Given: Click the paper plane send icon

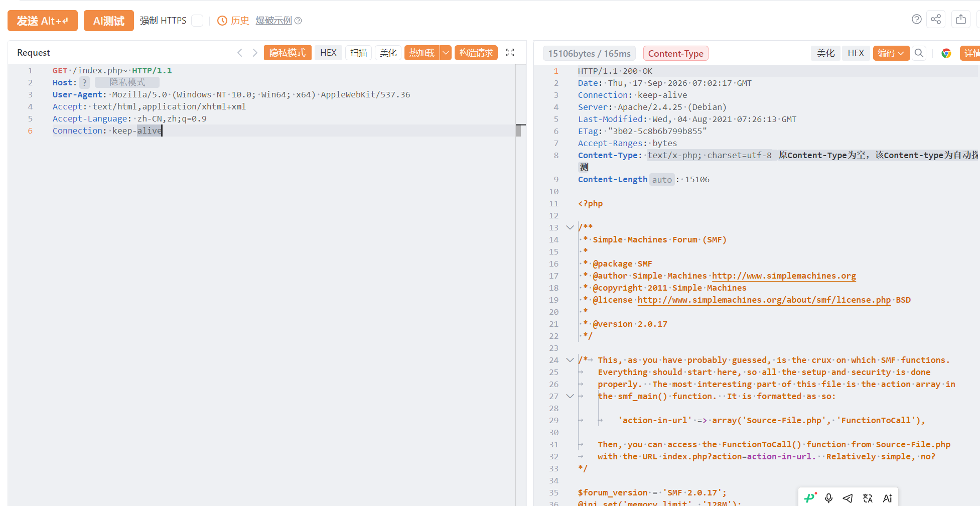Looking at the screenshot, I should (848, 498).
